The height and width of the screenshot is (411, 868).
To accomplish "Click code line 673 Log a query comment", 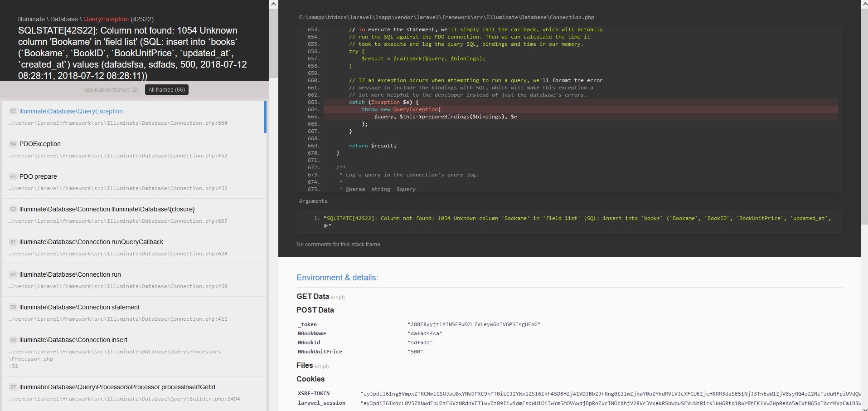I will click(x=409, y=175).
